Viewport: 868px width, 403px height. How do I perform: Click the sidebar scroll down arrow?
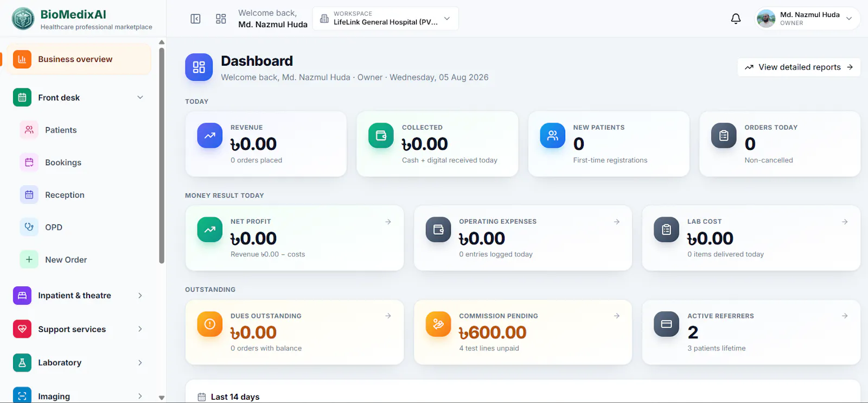coord(162,398)
